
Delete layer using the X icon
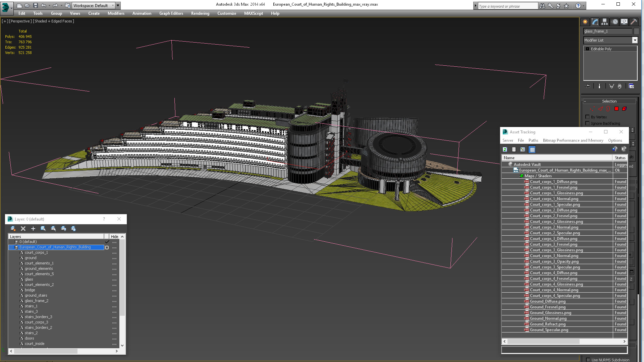click(23, 229)
